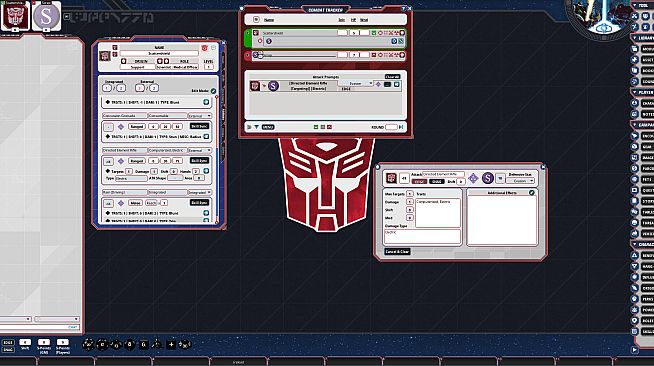Collapse the Campaign section in right sidebar

pos(635,125)
